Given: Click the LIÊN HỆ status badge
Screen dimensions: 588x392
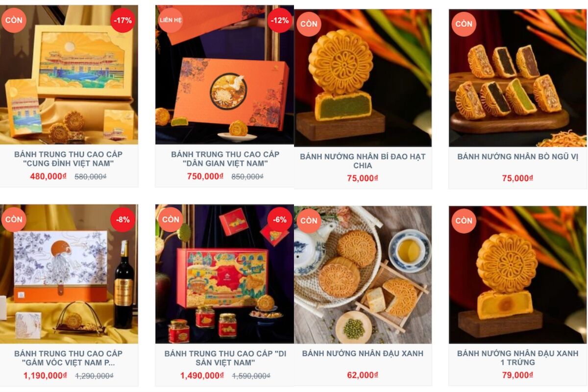Looking at the screenshot, I should coord(171,21).
